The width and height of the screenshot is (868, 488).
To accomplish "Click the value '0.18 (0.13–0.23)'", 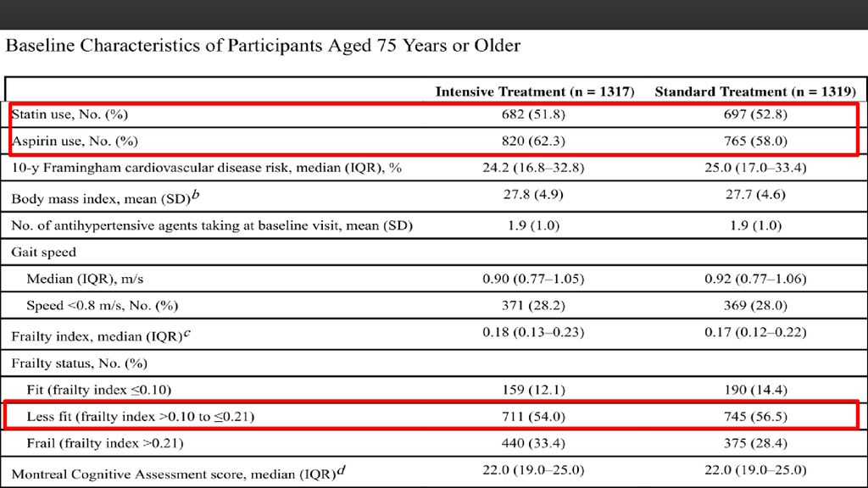I will 534,332.
